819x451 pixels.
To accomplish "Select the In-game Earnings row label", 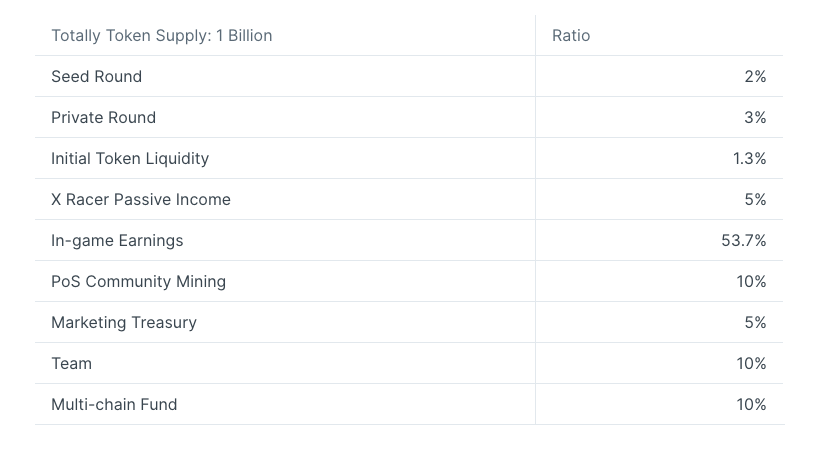I will click(x=117, y=241).
